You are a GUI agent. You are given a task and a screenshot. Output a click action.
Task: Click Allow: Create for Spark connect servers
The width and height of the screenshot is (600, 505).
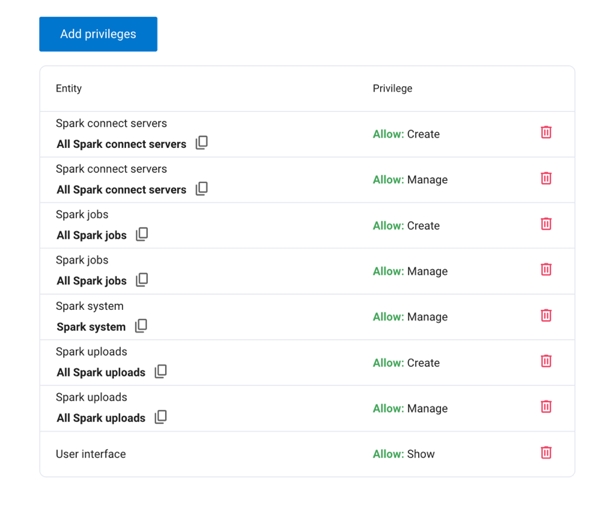click(x=406, y=134)
